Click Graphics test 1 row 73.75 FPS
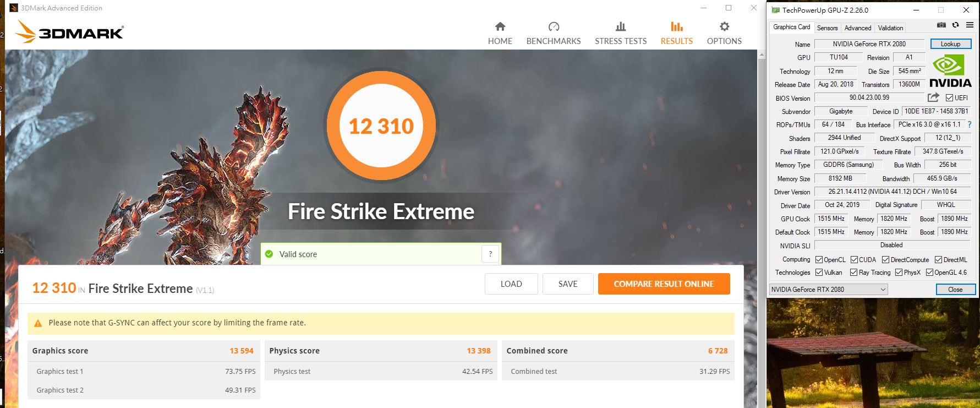Screen dimensions: 980x408 point(144,372)
